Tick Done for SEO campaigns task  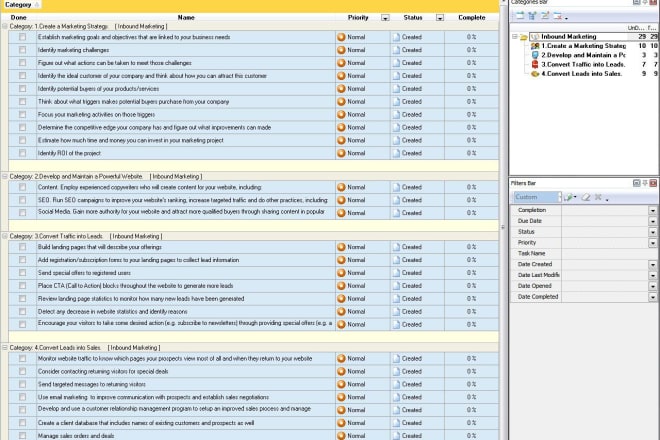(22, 200)
